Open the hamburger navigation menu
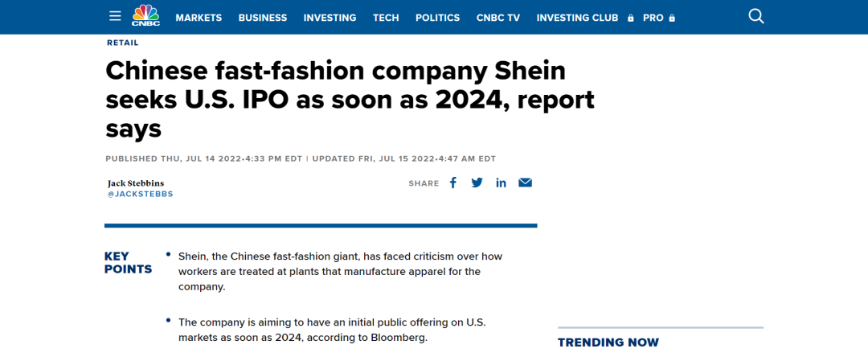Image resolution: width=868 pixels, height=357 pixels. click(115, 16)
